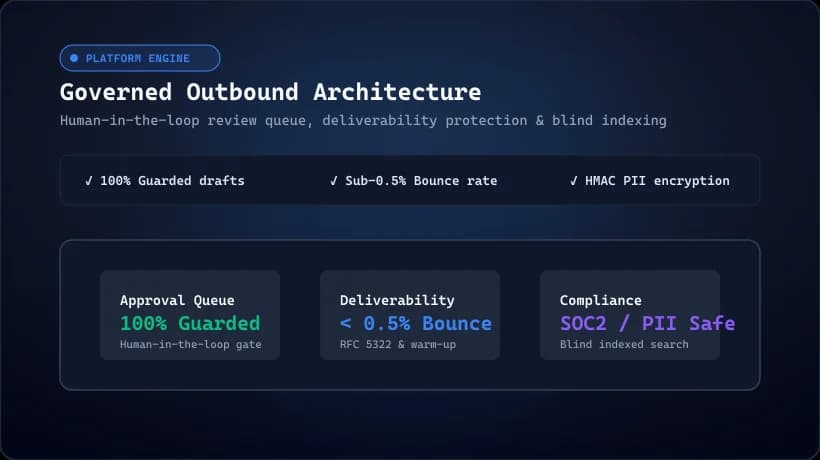Screen dimensions: 820x460
Task: Select the 'HMAC PII encryption' text
Action: 657,181
